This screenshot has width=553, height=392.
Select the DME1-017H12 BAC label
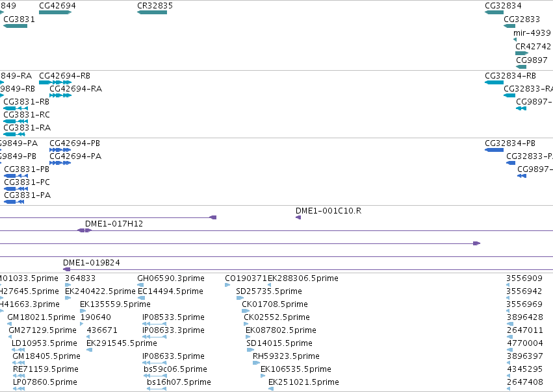pyautogui.click(x=114, y=224)
